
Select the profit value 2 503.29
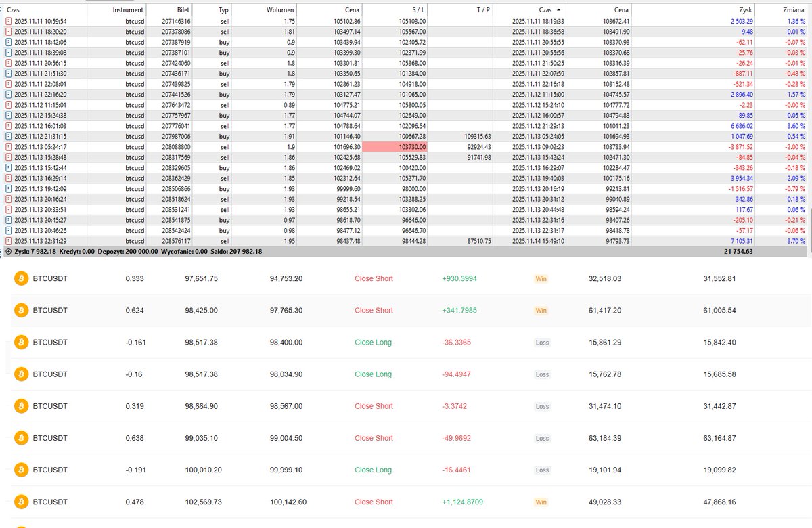point(742,22)
